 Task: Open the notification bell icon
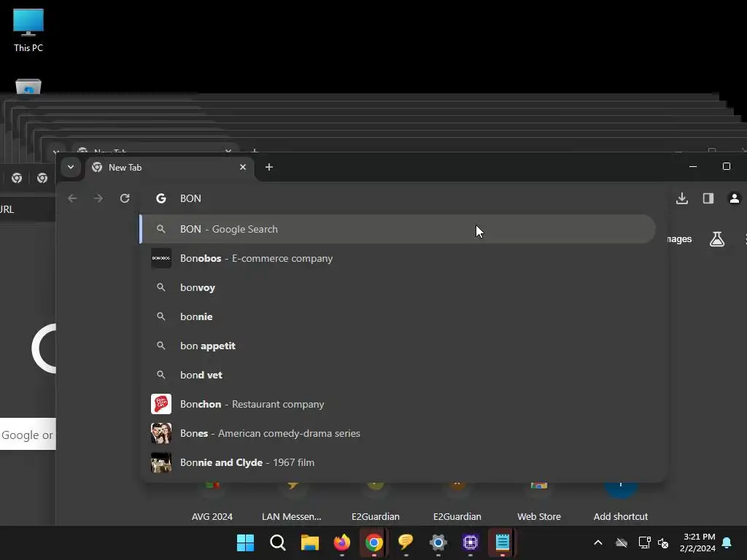coord(727,542)
